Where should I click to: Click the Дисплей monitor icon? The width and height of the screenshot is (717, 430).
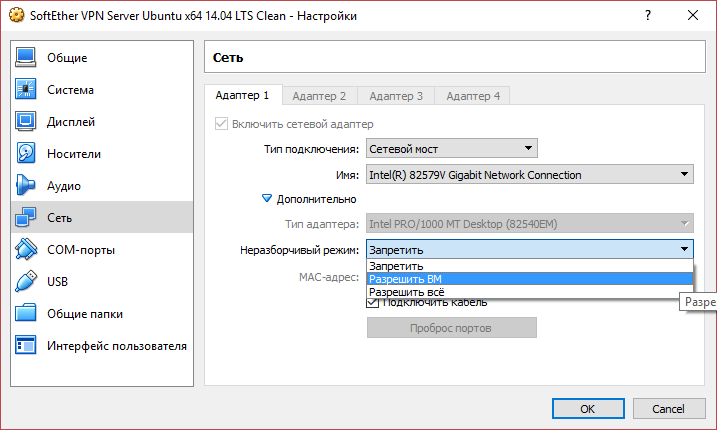[x=26, y=122]
